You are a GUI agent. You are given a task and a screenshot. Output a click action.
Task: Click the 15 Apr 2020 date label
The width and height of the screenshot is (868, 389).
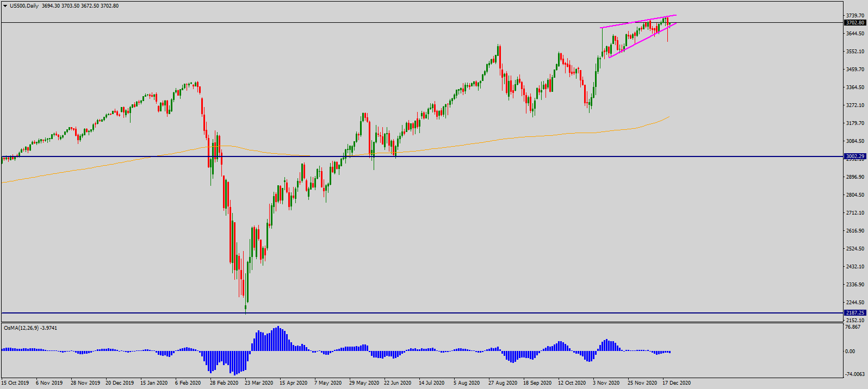click(x=294, y=383)
